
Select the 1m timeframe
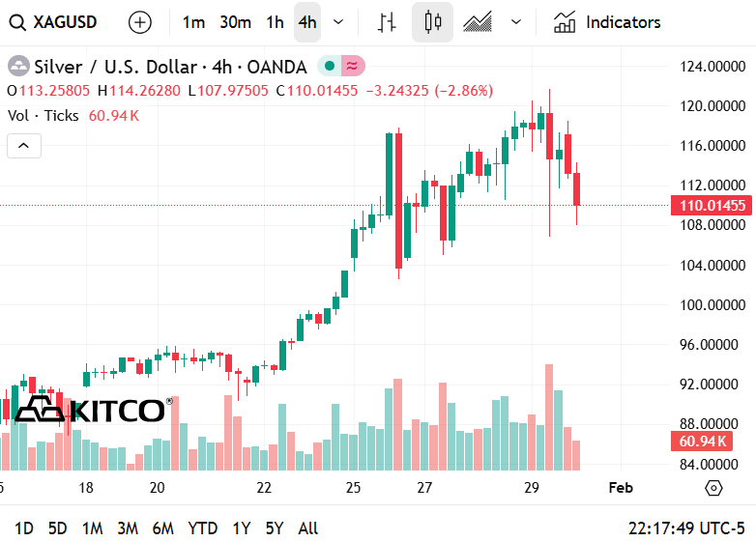coord(193,22)
